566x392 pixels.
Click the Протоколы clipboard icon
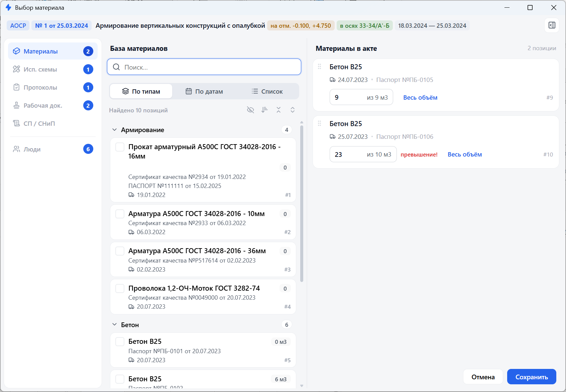pyautogui.click(x=16, y=87)
